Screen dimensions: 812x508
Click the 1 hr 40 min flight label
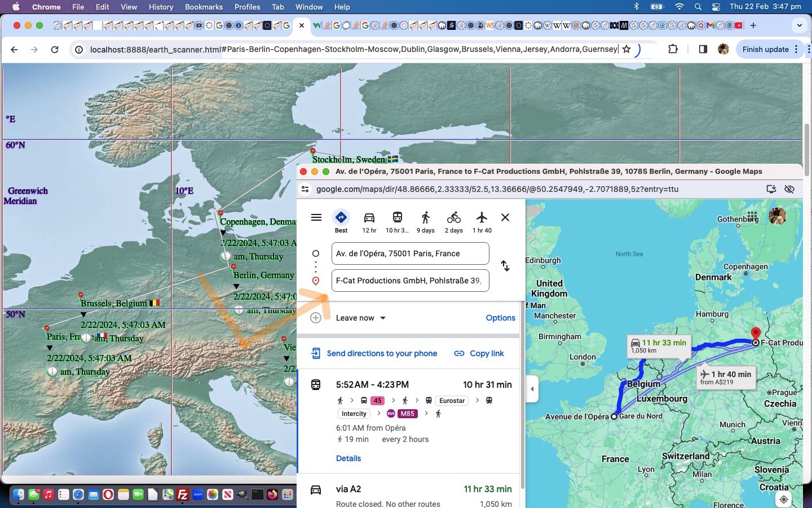point(726,378)
